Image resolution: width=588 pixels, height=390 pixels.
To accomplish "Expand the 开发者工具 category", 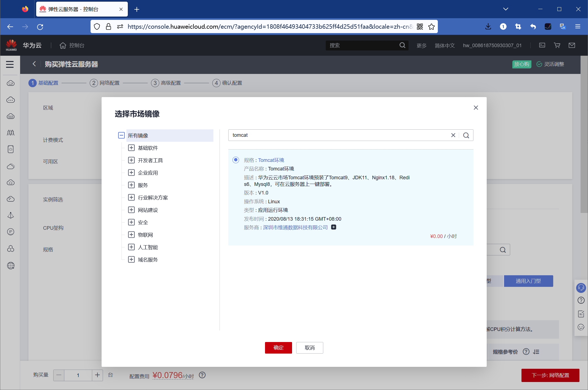I will 131,160.
